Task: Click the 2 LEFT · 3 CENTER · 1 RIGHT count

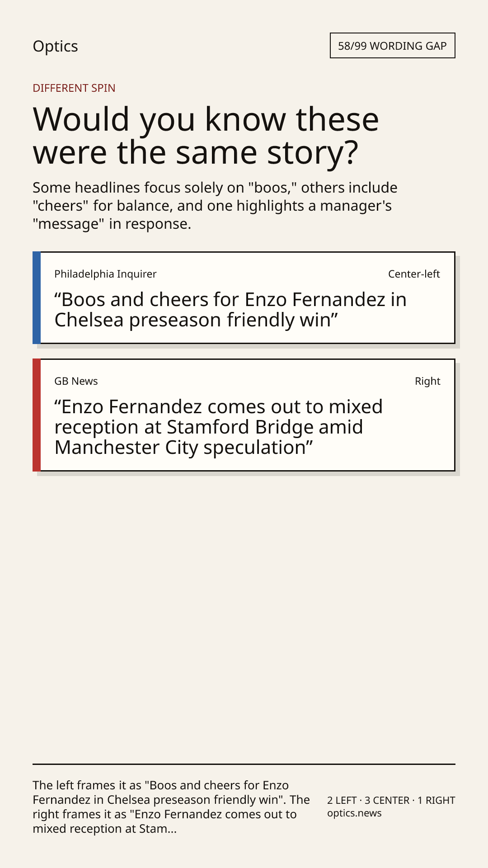Action: coord(391,800)
